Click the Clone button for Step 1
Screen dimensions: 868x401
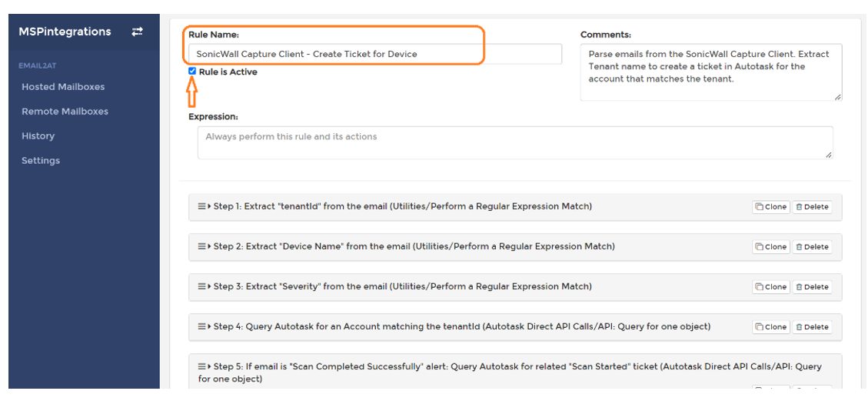771,207
